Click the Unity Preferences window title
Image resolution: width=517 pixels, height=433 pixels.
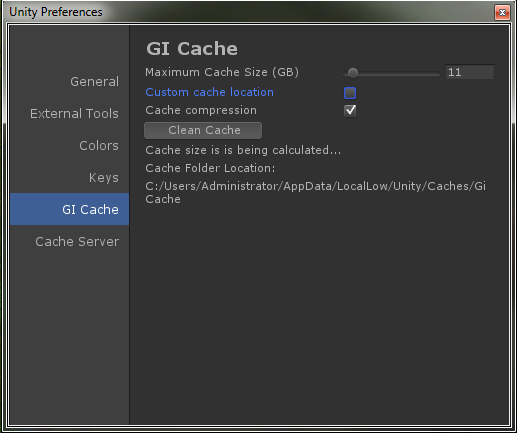(x=56, y=12)
